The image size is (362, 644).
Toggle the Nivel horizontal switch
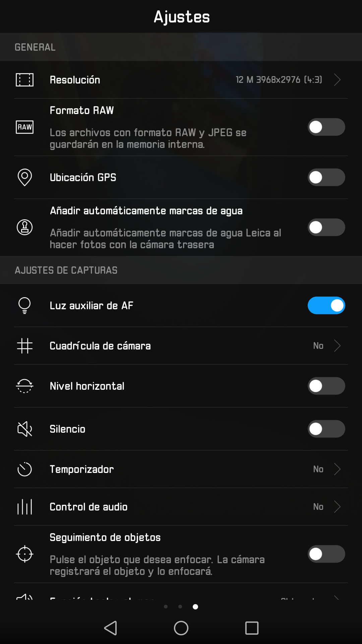pos(326,386)
